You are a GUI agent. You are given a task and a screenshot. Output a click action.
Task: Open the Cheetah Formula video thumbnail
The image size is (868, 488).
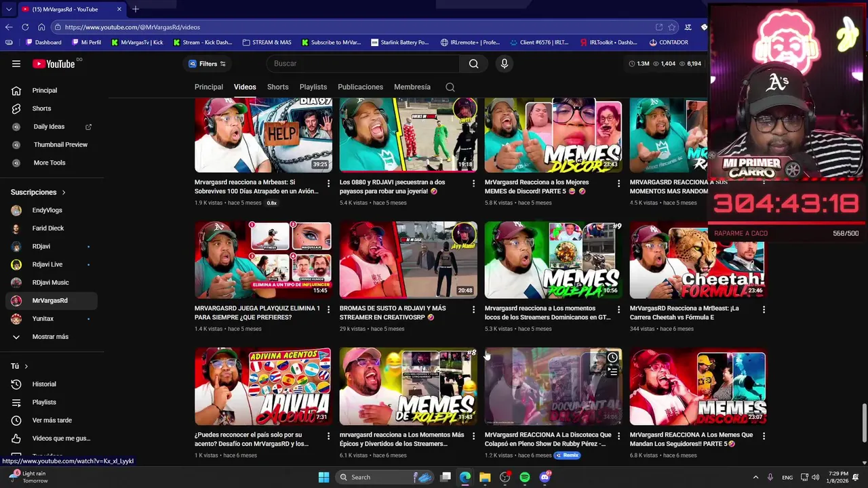(x=697, y=260)
